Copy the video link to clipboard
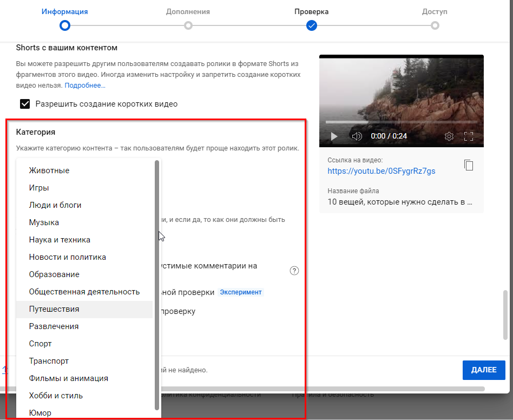This screenshot has height=420, width=513. 469,166
